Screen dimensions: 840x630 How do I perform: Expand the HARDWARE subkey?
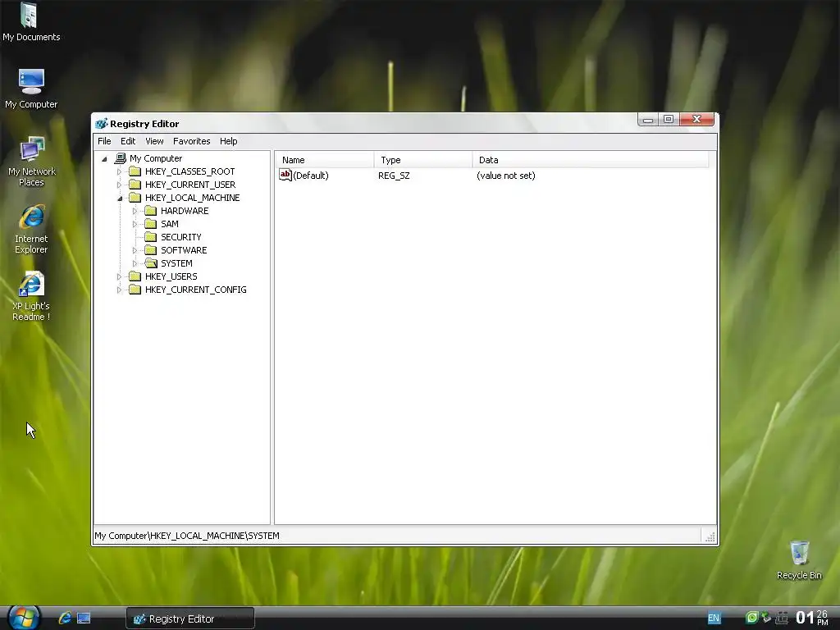point(135,211)
